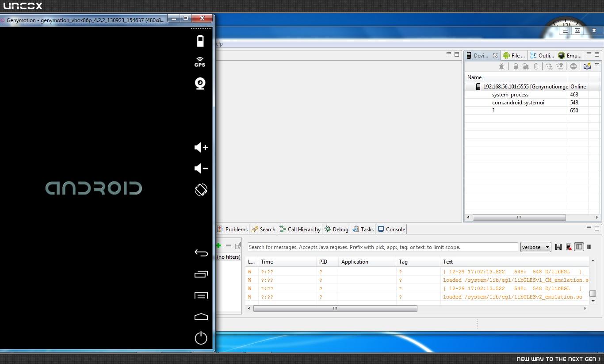Open the verbose log level dropdown

point(536,247)
